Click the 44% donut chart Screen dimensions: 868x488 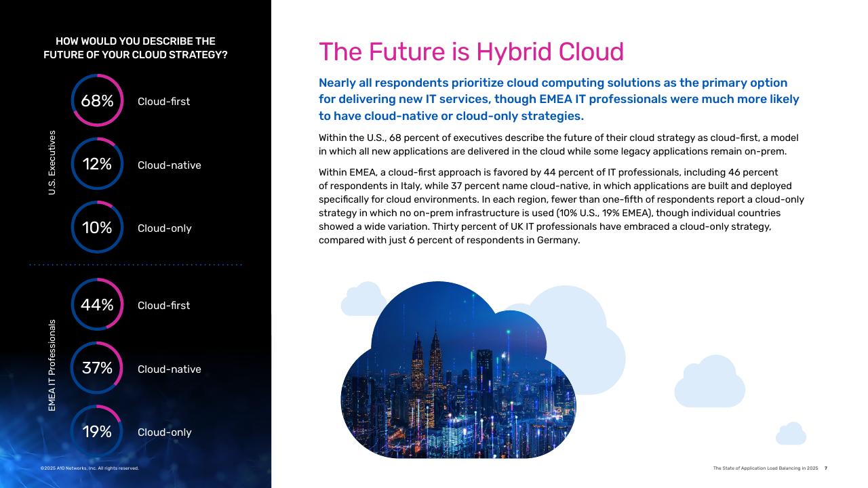point(97,305)
